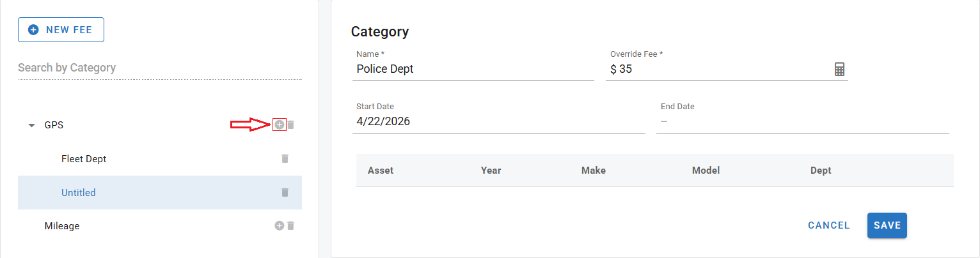The width and height of the screenshot is (980, 258).
Task: Click the Search by Category field
Action: [x=160, y=68]
